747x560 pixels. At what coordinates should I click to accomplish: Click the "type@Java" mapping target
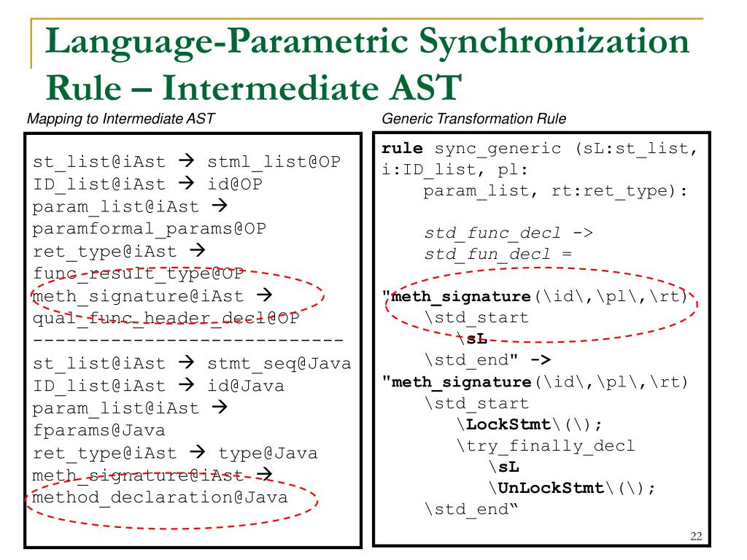click(x=268, y=453)
